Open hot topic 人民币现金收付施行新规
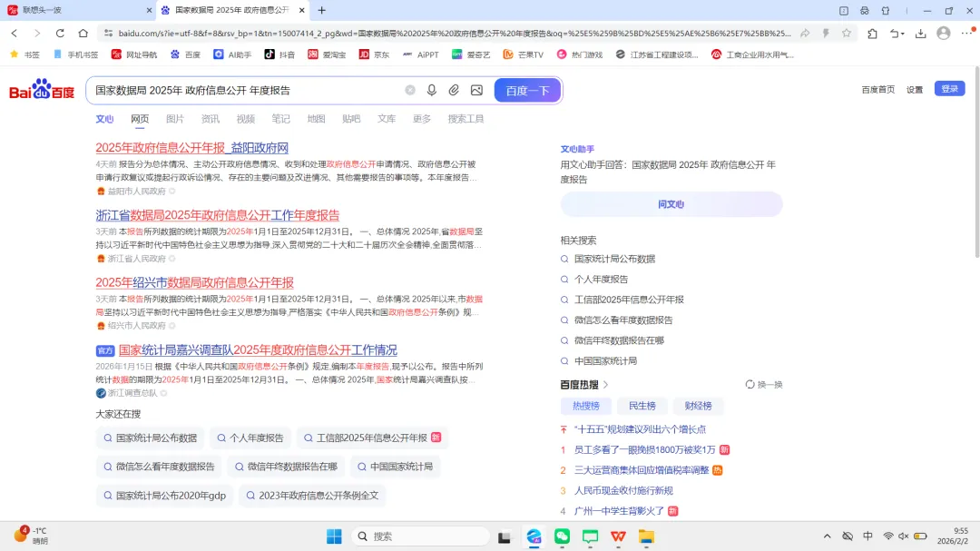This screenshot has width=980, height=551. (x=623, y=491)
